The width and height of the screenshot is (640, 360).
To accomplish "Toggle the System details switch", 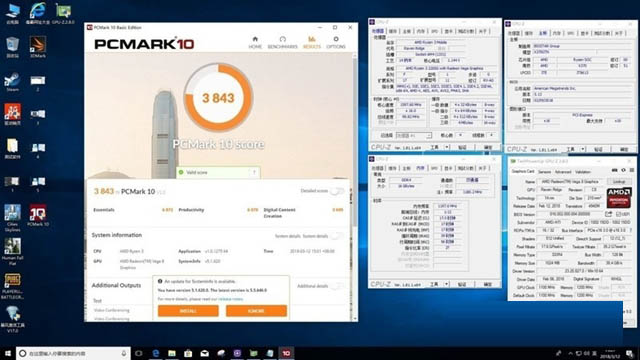I will [337, 236].
